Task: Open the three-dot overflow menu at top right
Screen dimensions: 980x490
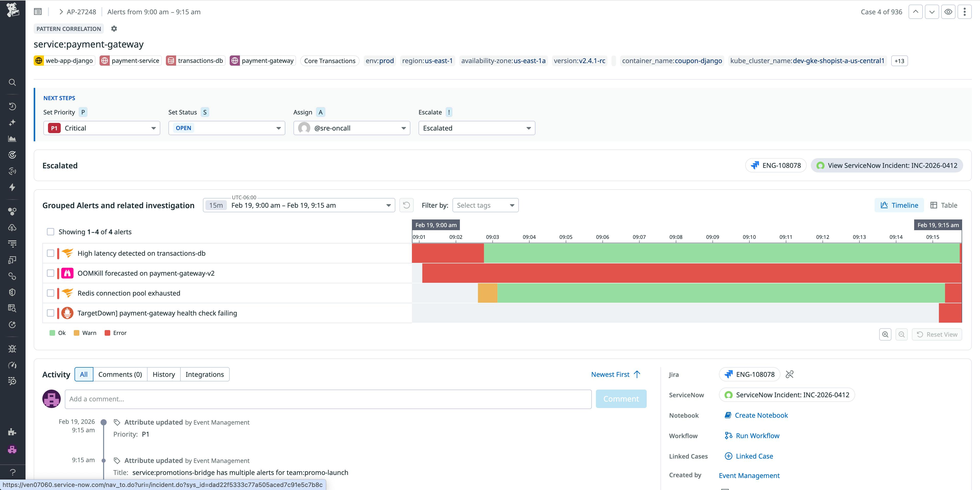Action: pyautogui.click(x=965, y=11)
